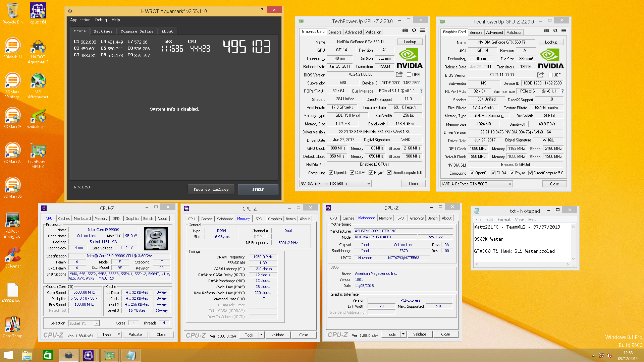Open 3DMark 11 desktop shortcut
This screenshot has width=644, height=362.
13,48
